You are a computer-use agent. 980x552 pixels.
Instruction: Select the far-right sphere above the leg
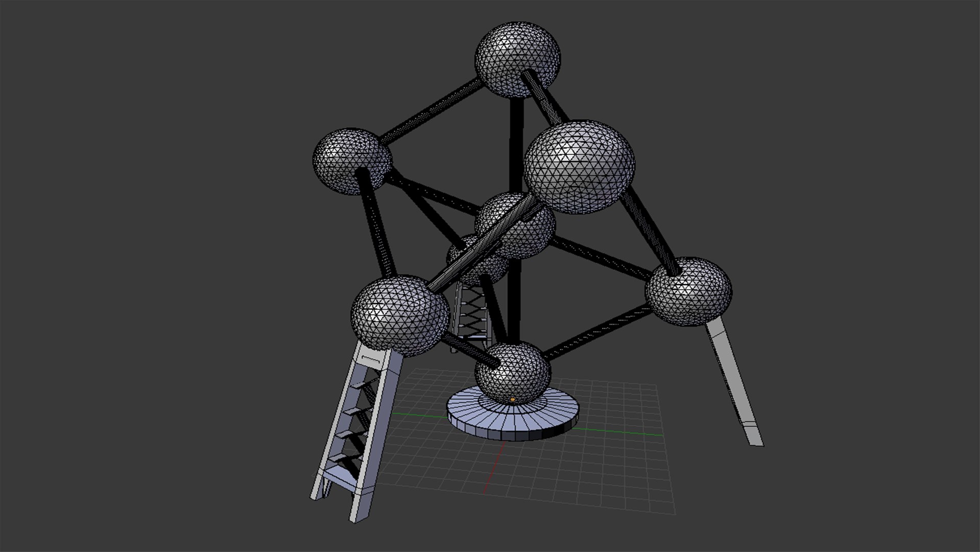coord(688,291)
